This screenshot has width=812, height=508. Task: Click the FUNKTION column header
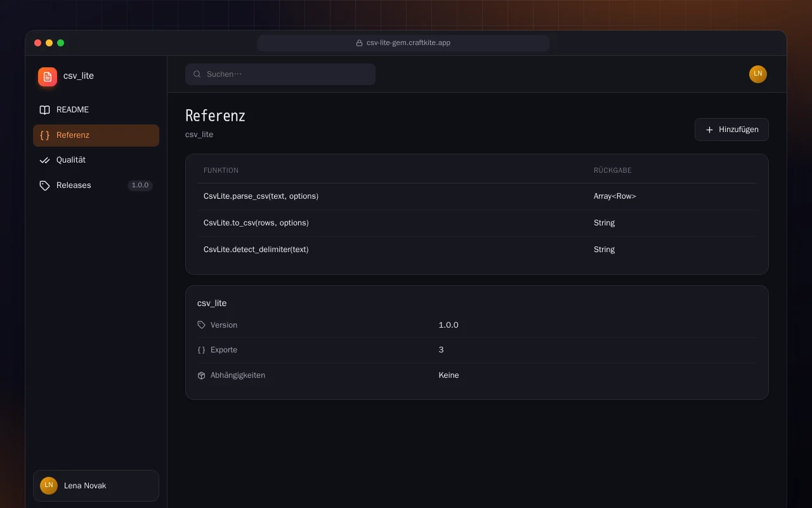221,170
